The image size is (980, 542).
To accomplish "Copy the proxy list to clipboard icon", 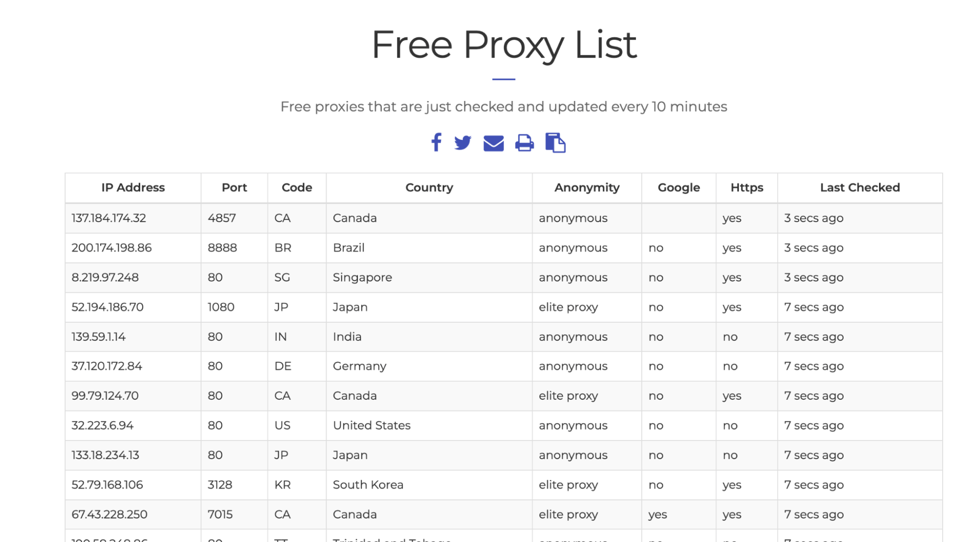I will 555,143.
